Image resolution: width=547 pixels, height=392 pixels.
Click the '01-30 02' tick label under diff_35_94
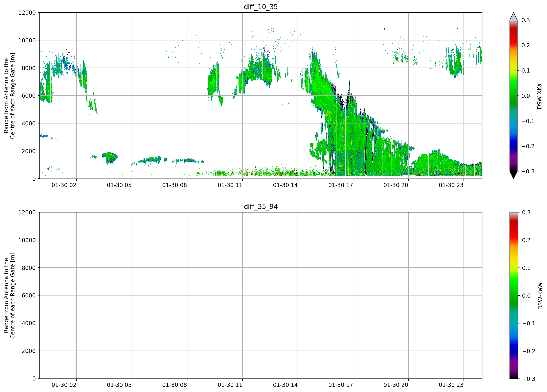coord(64,385)
